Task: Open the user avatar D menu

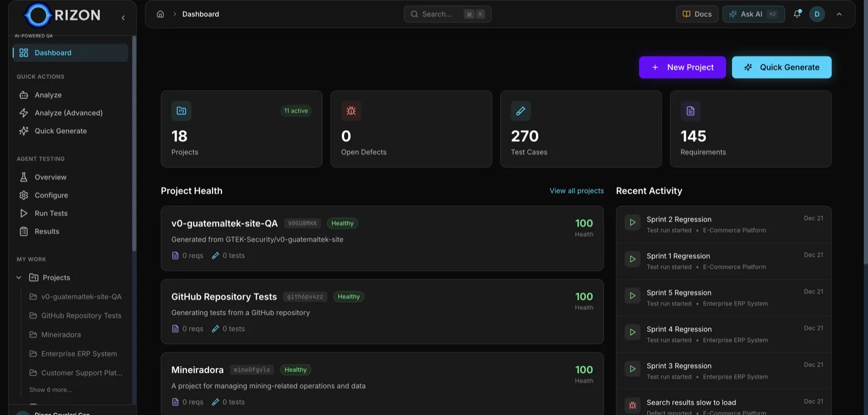Action: pyautogui.click(x=817, y=14)
